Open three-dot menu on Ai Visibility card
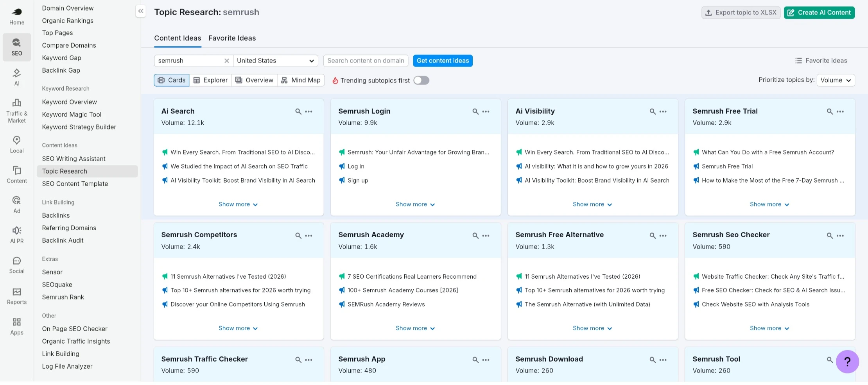The width and height of the screenshot is (868, 385). [663, 111]
